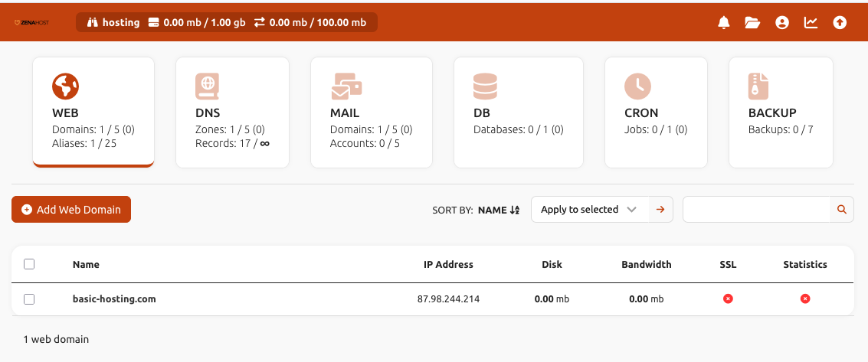Viewport: 868px width, 362px height.
Task: Open the statistics chart icon in header
Action: [811, 23]
